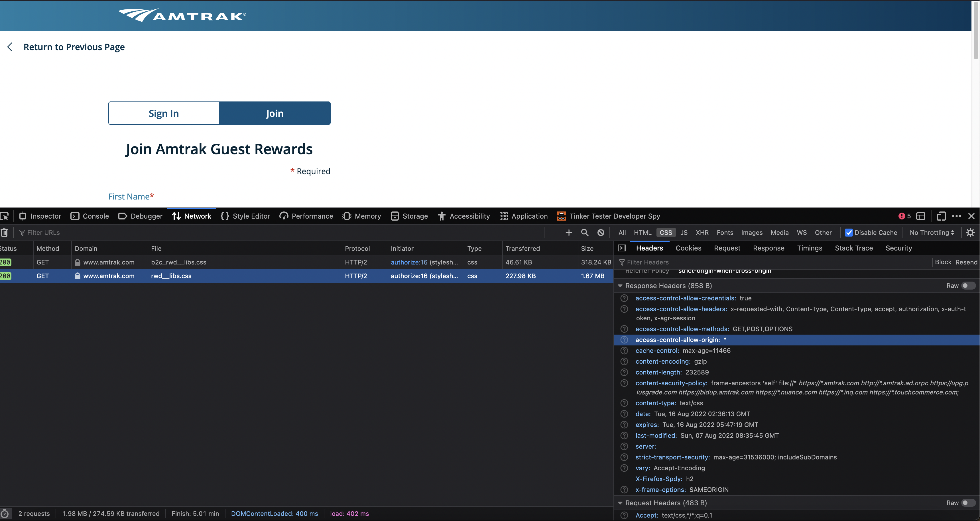Open request blocking panel icon

[601, 233]
